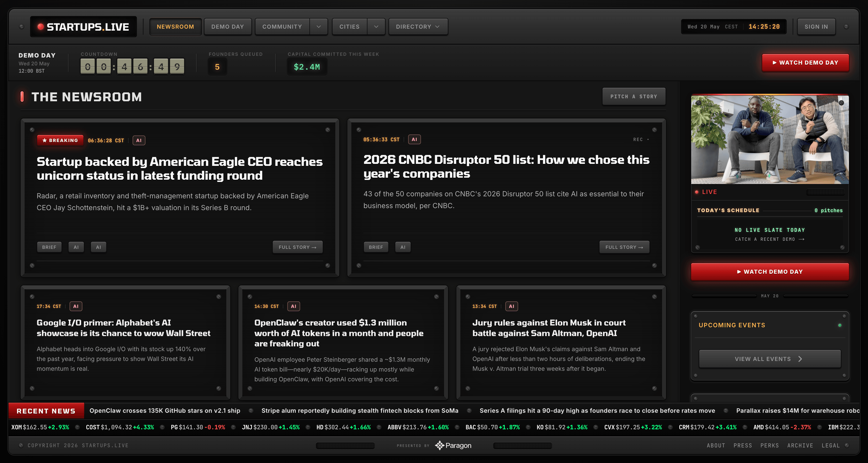Image resolution: width=868 pixels, height=463 pixels.
Task: Open the About footer link
Action: coord(716,445)
